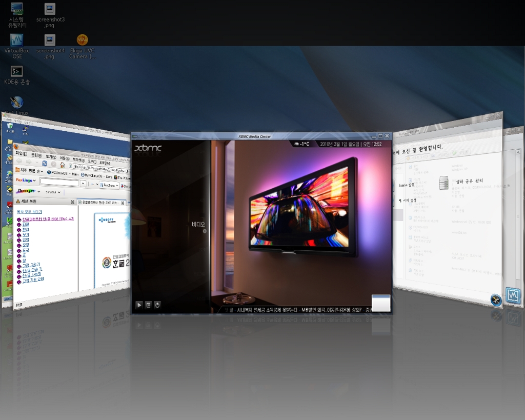Open the 한/글 단축 키 help topic
Image resolution: width=525 pixels, height=420 pixels.
coord(32,269)
